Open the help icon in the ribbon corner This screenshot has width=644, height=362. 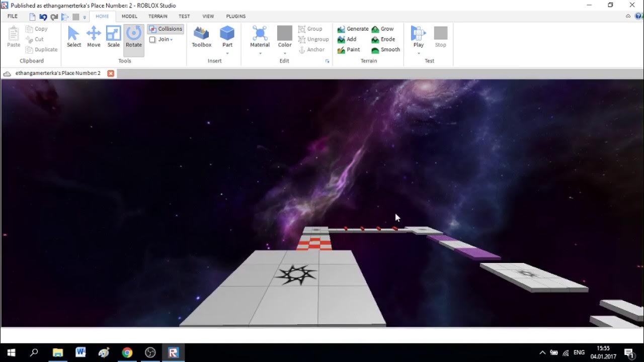tap(638, 16)
